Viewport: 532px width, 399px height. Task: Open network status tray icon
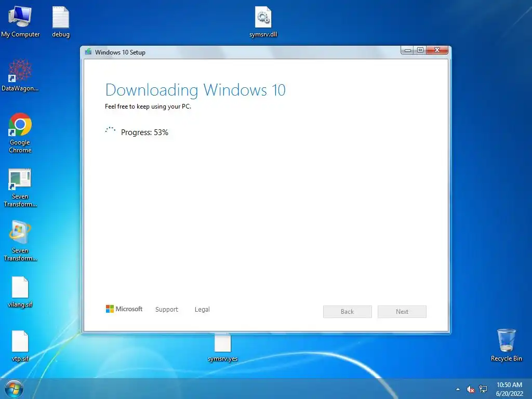point(483,389)
